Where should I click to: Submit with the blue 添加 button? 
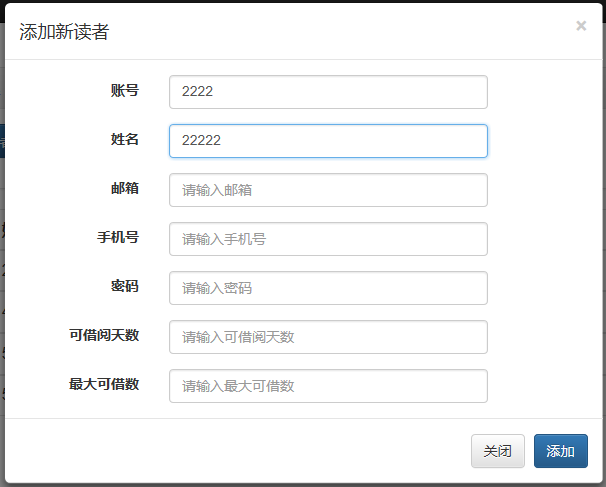point(560,451)
